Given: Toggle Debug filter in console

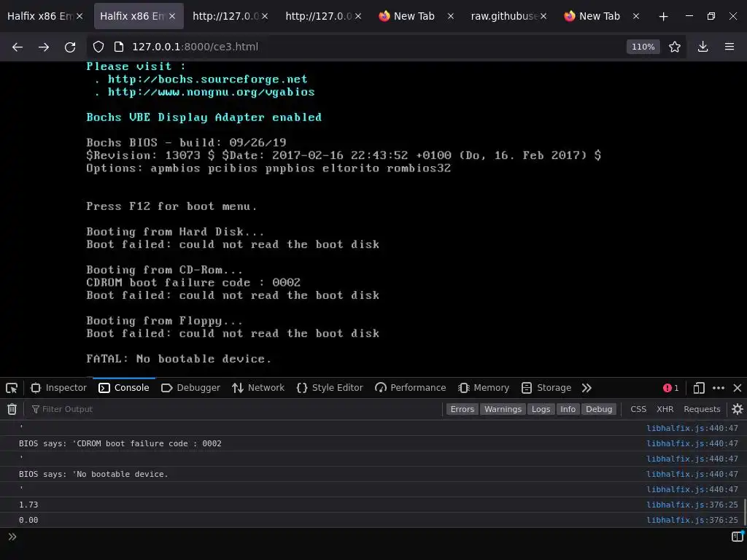Looking at the screenshot, I should [x=599, y=409].
